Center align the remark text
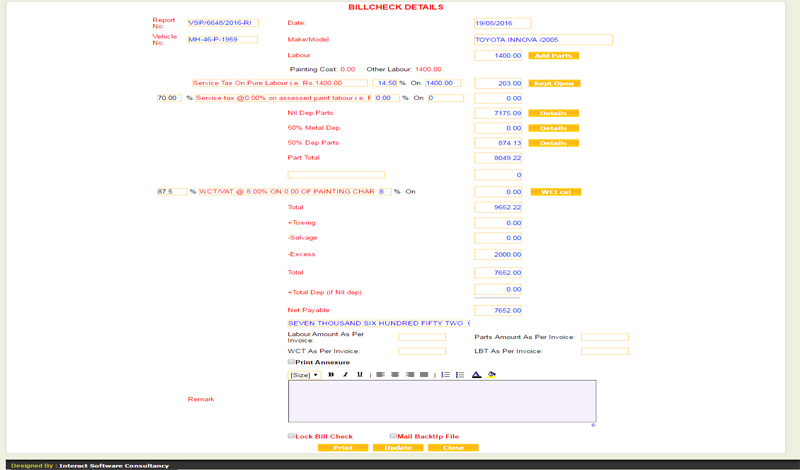The image size is (800, 470). coord(395,375)
